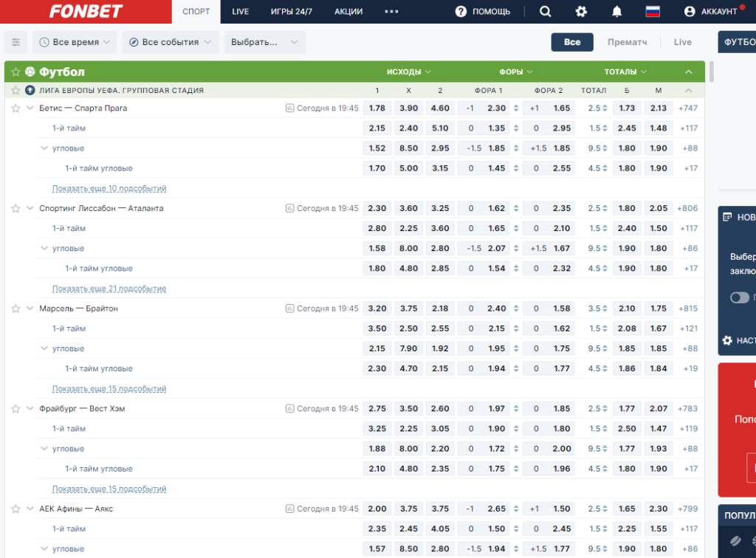Show 21 more sub-events for Спортинг

coord(109,289)
